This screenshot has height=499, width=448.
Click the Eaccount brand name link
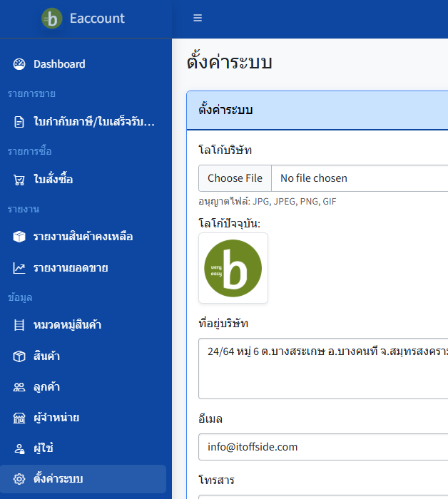[97, 19]
